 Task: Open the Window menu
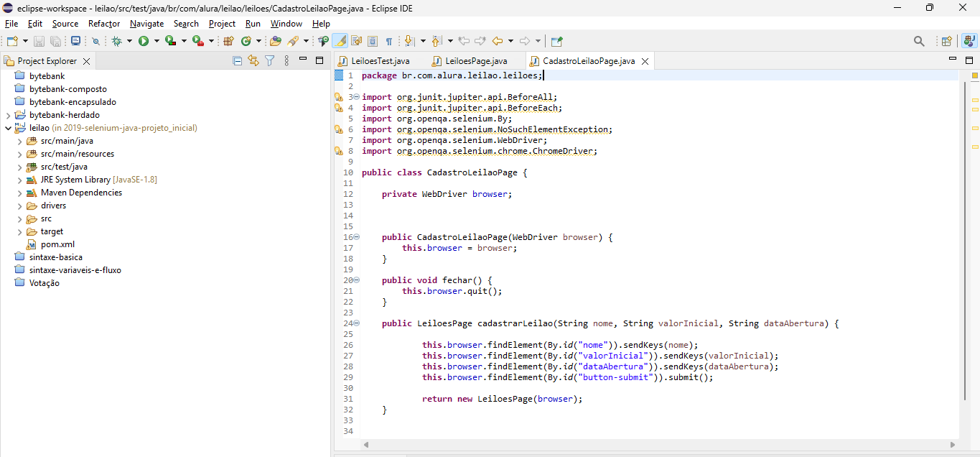(x=286, y=23)
